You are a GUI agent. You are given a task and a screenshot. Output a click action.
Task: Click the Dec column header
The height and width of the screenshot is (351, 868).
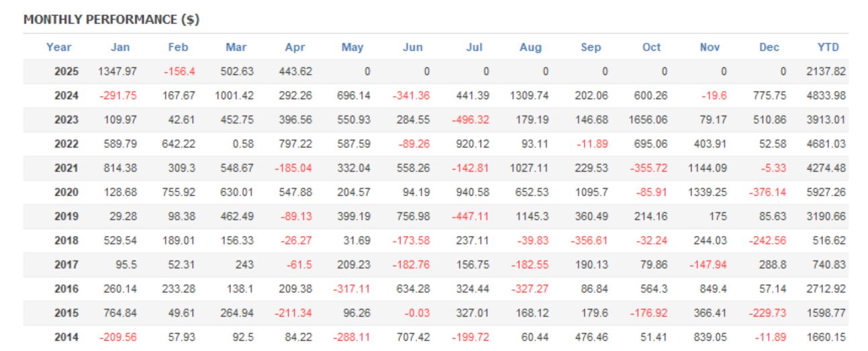coord(769,47)
